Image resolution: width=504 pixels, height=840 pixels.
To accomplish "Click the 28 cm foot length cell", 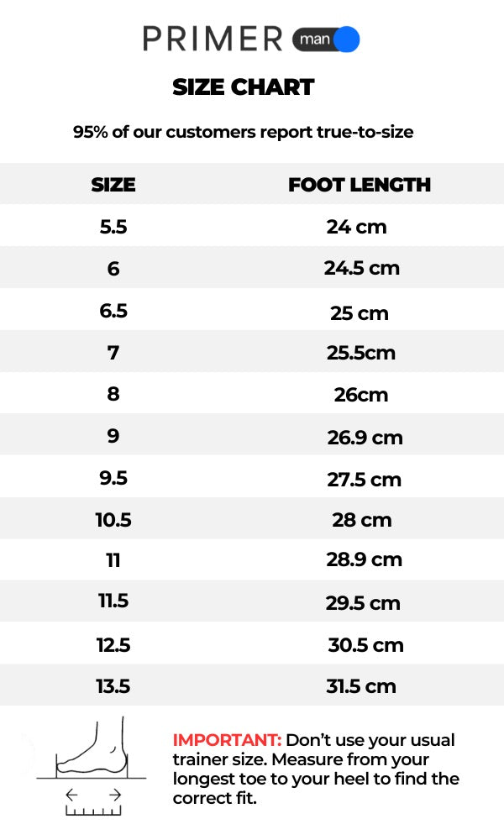I will (362, 520).
